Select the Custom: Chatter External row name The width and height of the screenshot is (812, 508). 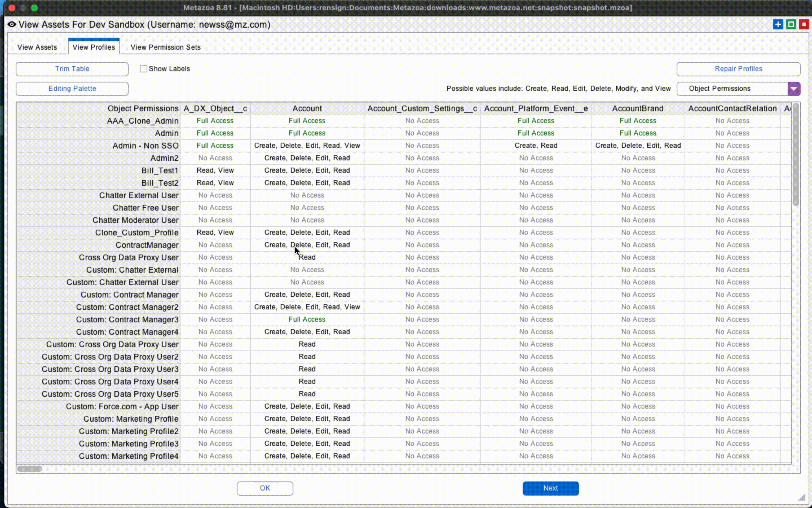tap(132, 270)
